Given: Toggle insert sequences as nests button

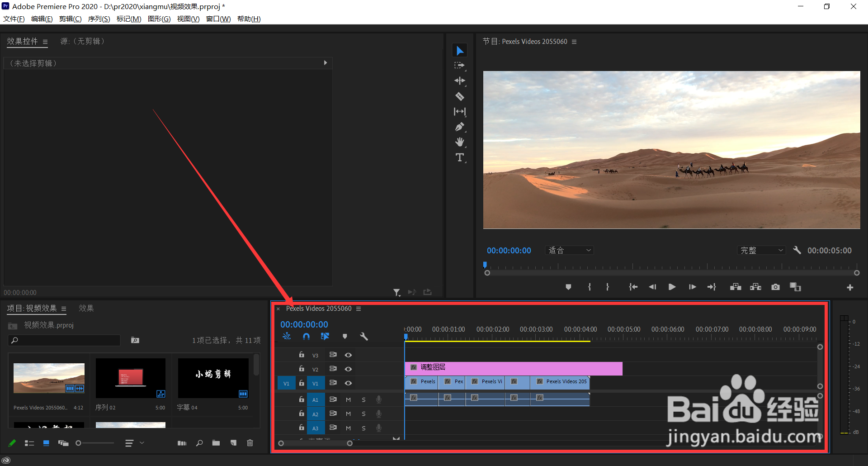Looking at the screenshot, I should 287,337.
